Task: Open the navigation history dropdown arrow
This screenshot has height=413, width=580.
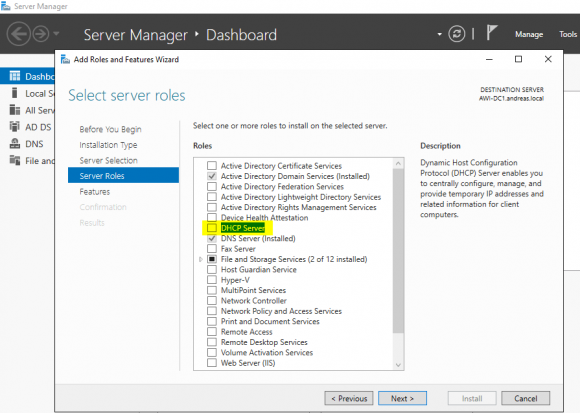Action: [x=56, y=34]
